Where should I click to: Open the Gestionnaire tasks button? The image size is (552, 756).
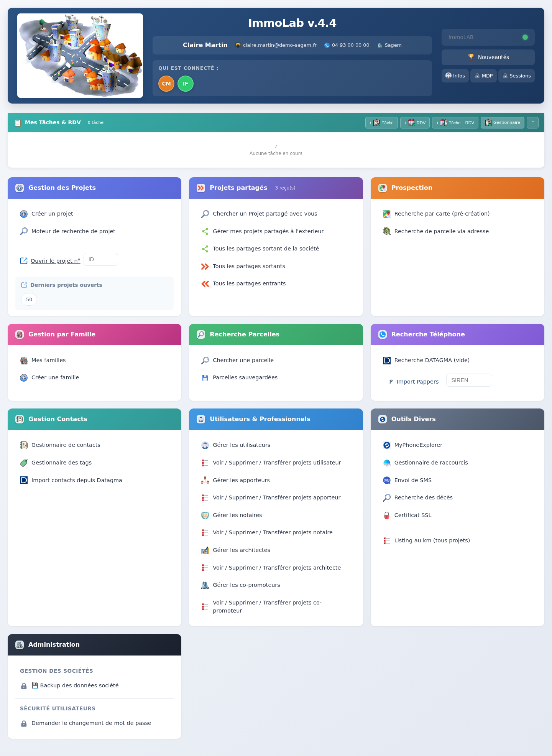(503, 123)
